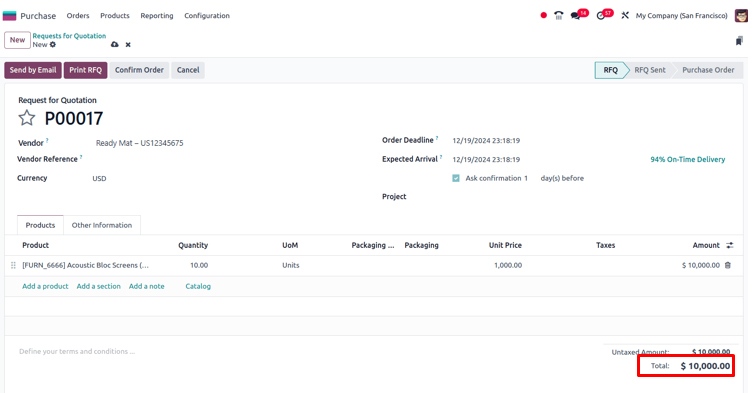Image resolution: width=754 pixels, height=393 pixels.
Task: Edit the Unit Price cell 1,000.00
Action: pyautogui.click(x=508, y=265)
